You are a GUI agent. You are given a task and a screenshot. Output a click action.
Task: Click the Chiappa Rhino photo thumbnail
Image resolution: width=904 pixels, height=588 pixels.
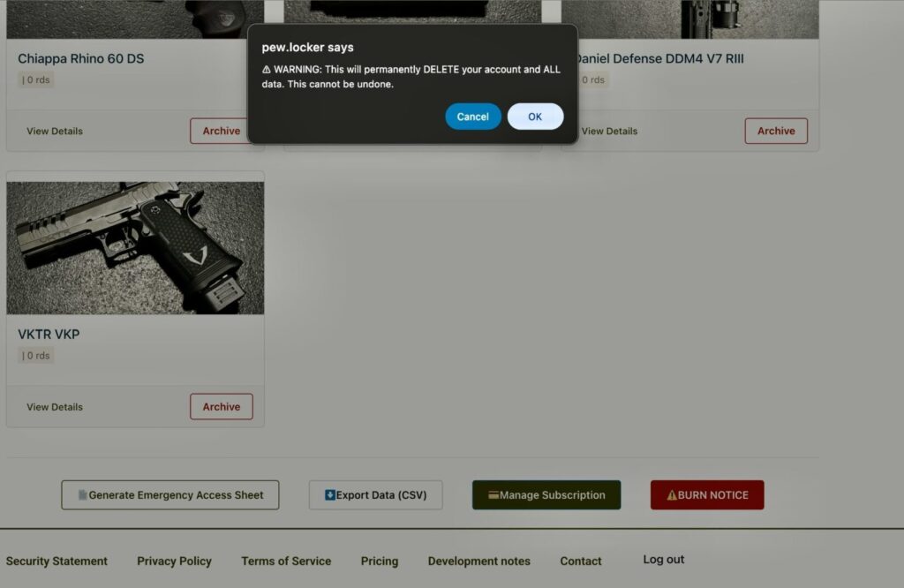(x=135, y=19)
